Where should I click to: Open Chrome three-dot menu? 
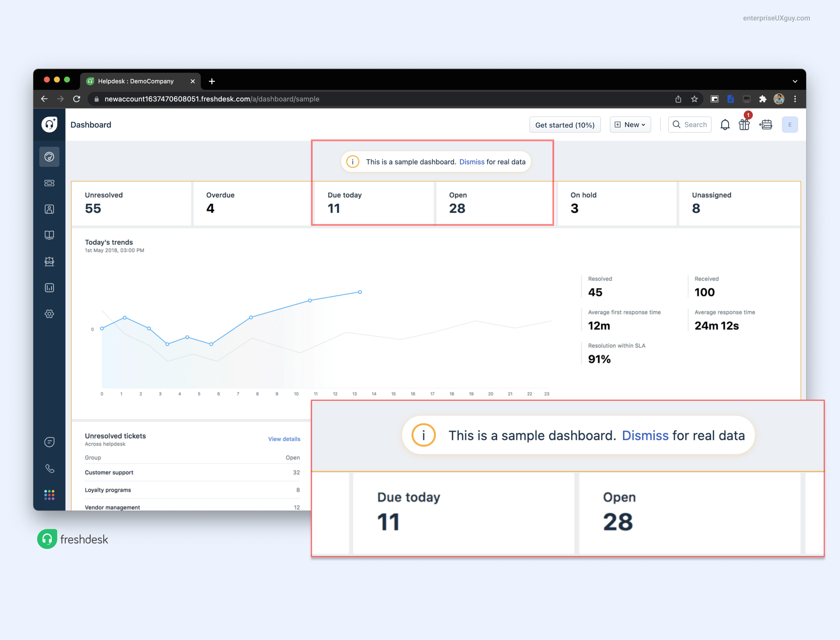coord(795,99)
